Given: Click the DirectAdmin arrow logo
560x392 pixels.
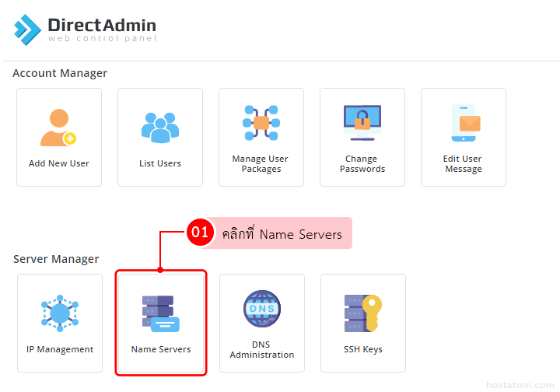Looking at the screenshot, I should tap(27, 30).
